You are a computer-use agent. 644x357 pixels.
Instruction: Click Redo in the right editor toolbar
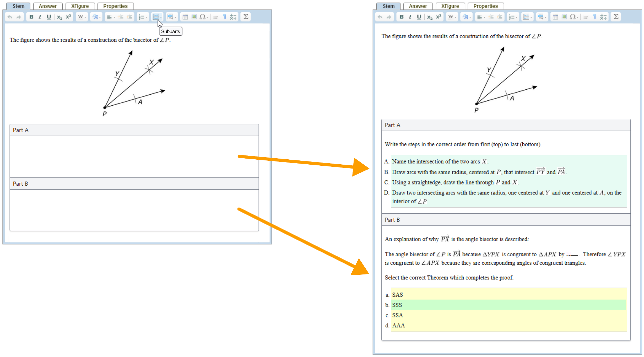(x=389, y=17)
